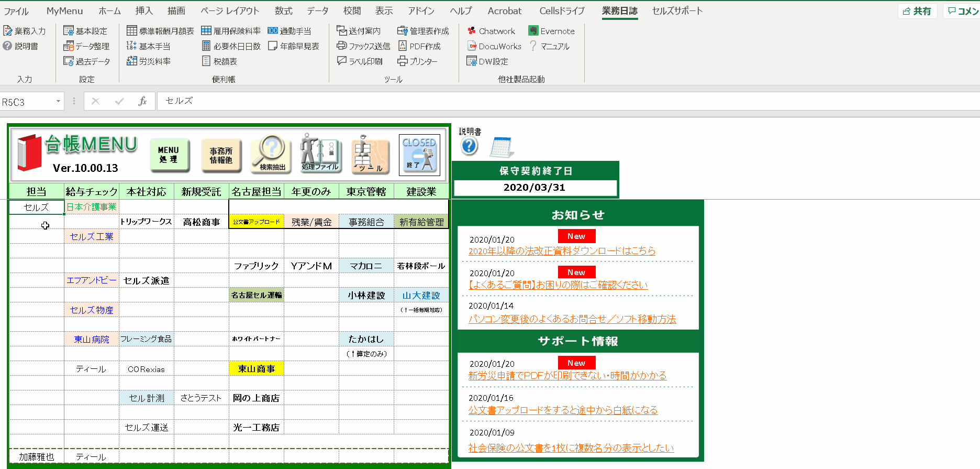Open the 説明書 help in ribbon

tap(20, 46)
